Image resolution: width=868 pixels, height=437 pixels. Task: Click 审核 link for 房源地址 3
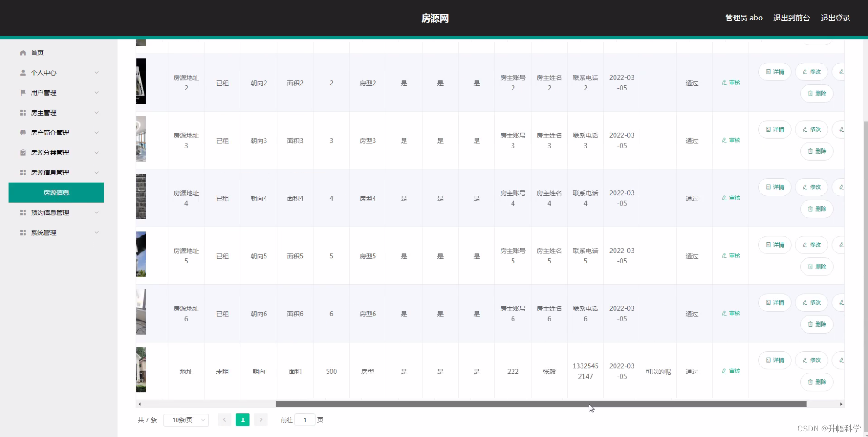click(731, 140)
